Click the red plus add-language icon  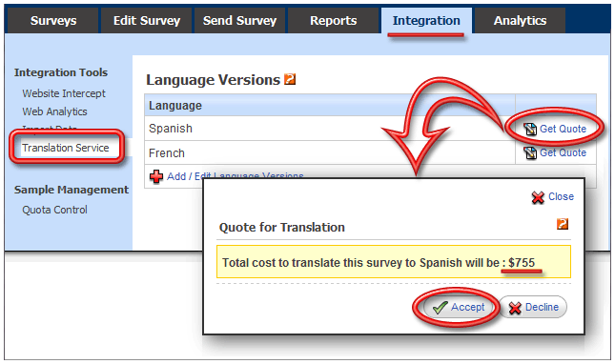pyautogui.click(x=156, y=176)
